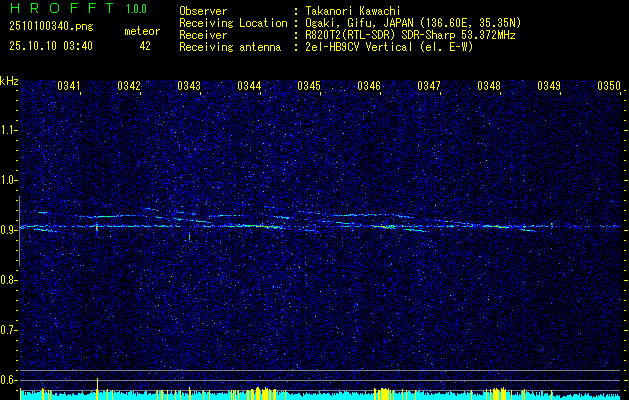
Task: Click time marker 0341
Action: (x=69, y=86)
